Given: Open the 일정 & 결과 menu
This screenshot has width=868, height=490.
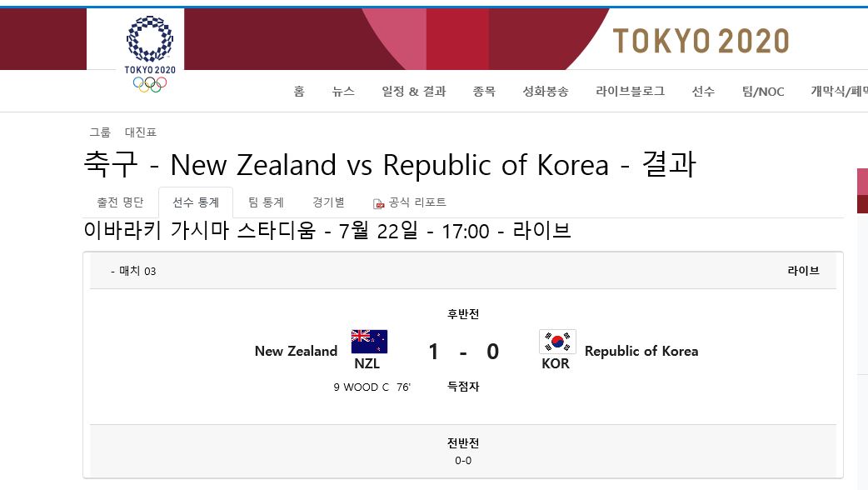Looking at the screenshot, I should click(413, 92).
